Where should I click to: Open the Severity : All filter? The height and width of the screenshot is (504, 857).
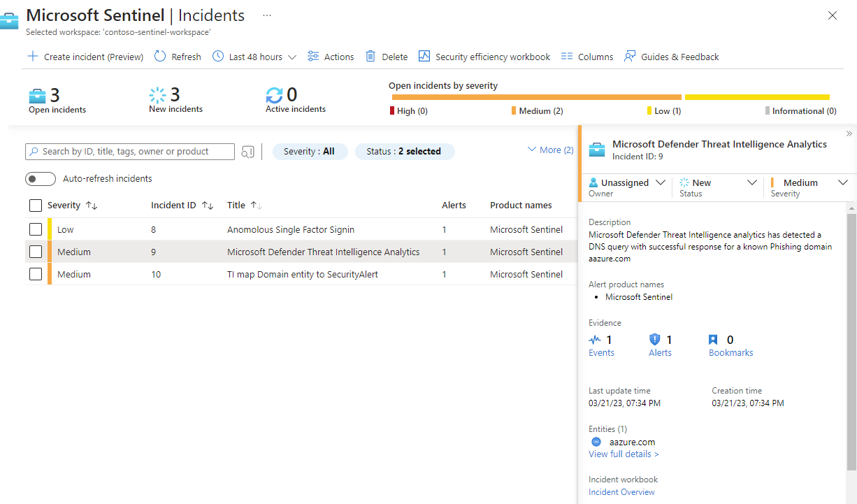[309, 151]
